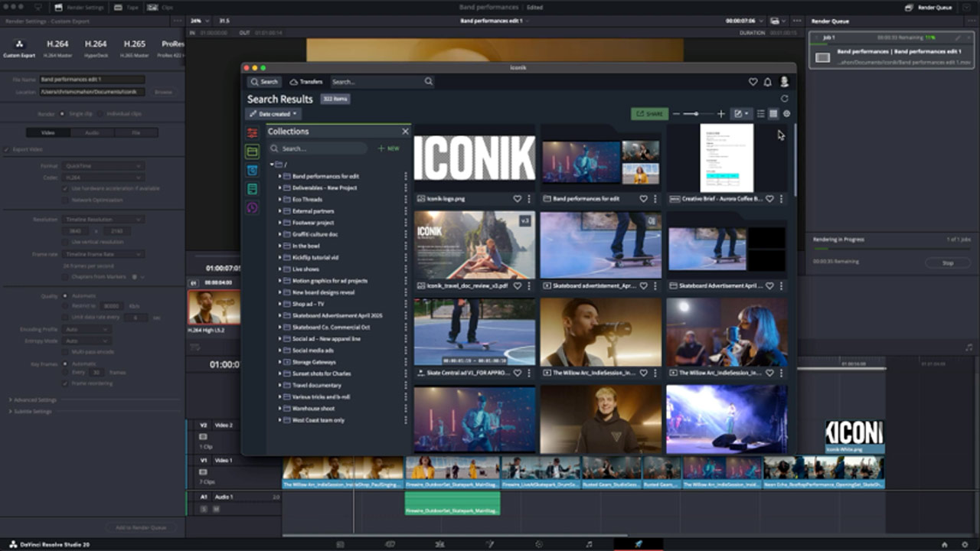Open the filters panel icon in iconik sidebar
Screen dimensions: 980x551
252,133
